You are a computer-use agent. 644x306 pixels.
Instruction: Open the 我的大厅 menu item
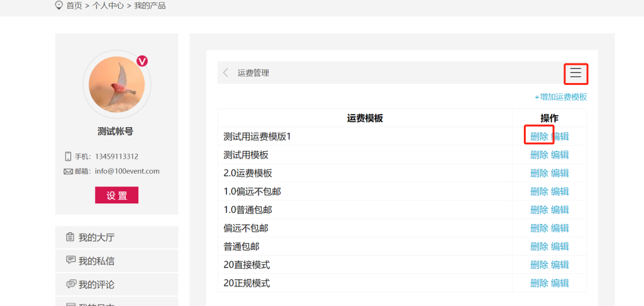pos(116,237)
